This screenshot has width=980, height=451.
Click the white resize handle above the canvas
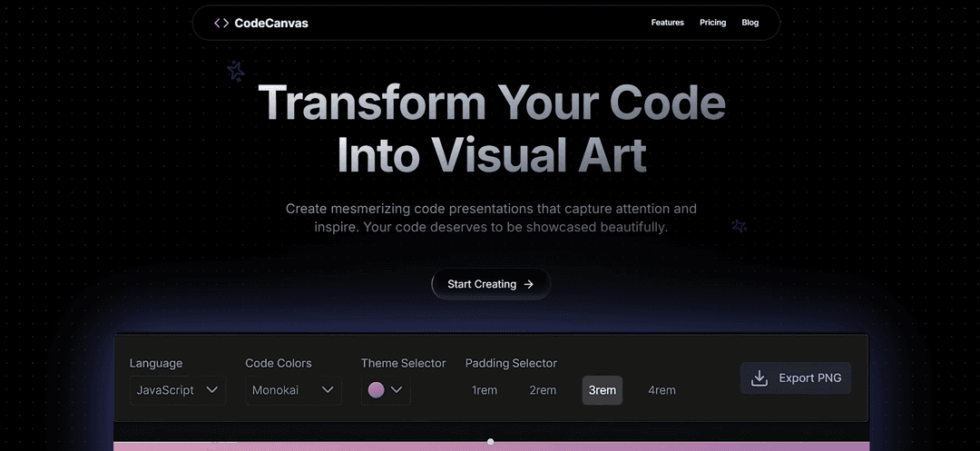[491, 442]
